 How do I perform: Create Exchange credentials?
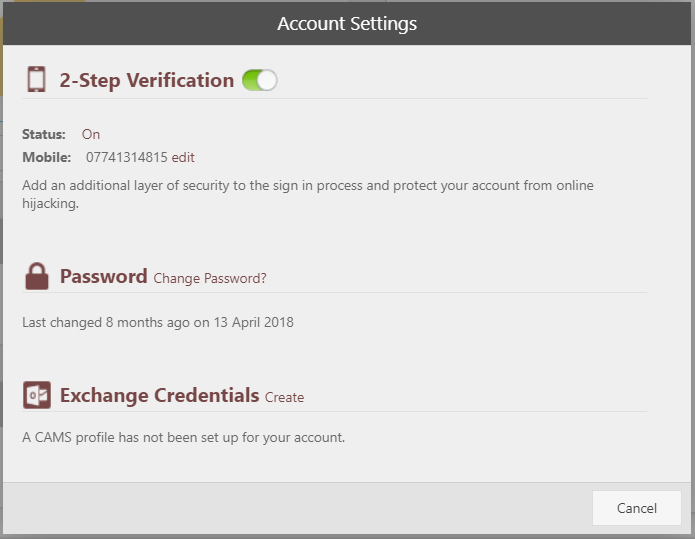(x=284, y=397)
